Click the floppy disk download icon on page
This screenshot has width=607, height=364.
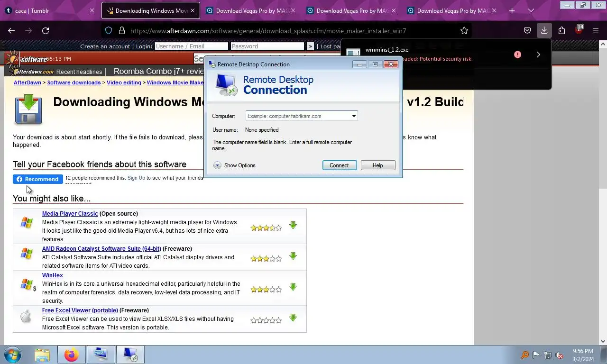tap(28, 109)
